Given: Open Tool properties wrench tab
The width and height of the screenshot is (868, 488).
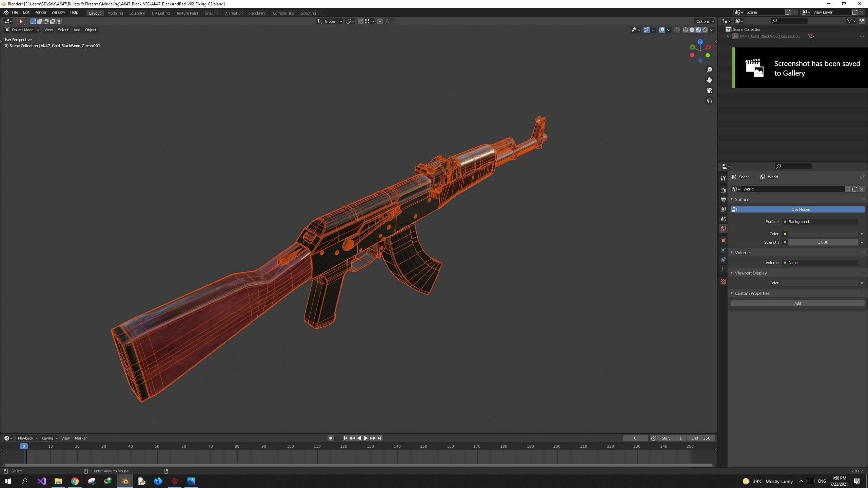Looking at the screenshot, I should (x=723, y=178).
